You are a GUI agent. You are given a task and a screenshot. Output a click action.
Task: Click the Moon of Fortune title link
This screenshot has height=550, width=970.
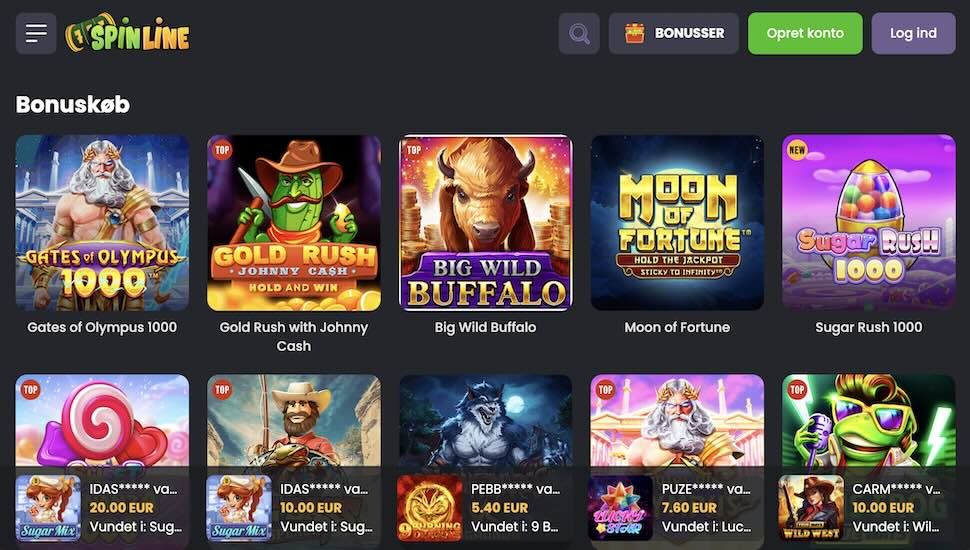[677, 327]
